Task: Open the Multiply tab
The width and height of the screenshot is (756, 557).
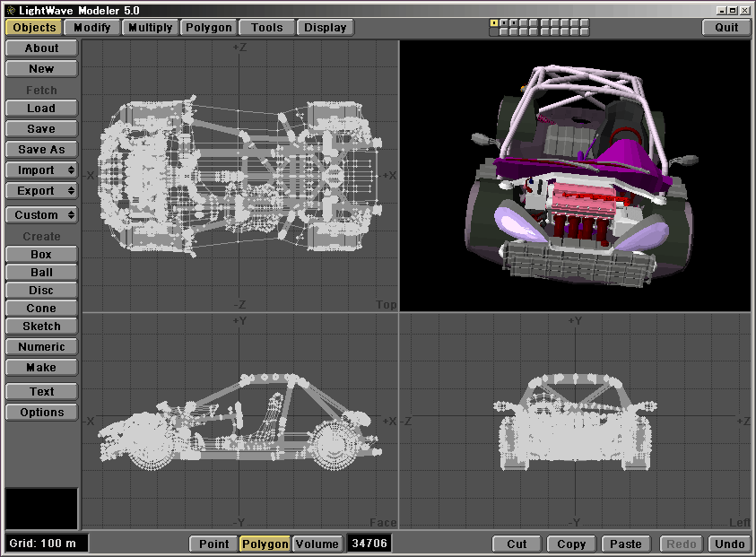Action: coord(150,28)
